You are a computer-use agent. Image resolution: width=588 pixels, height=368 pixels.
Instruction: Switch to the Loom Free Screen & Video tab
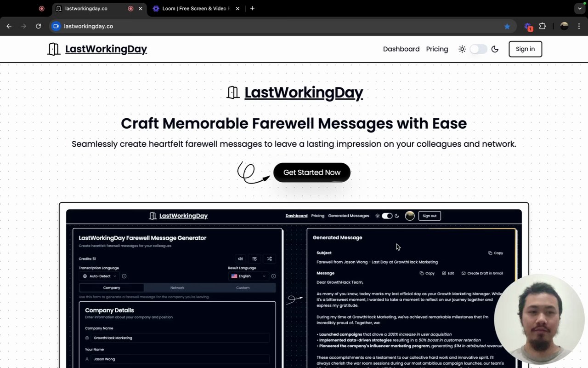(197, 8)
